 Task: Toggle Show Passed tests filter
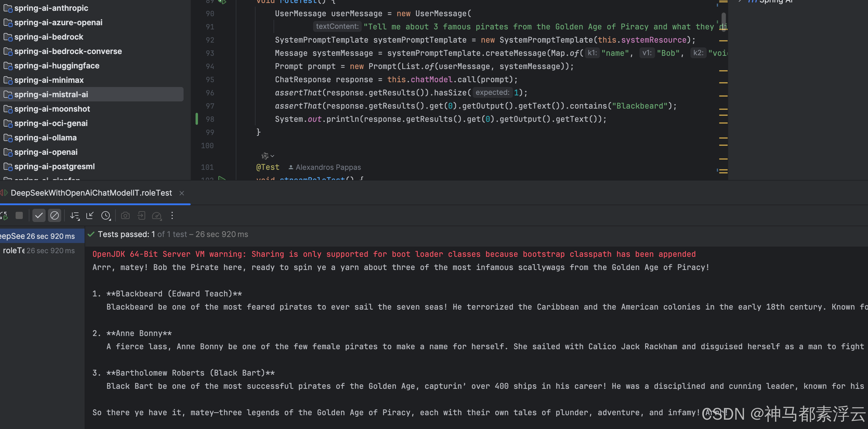(x=39, y=216)
